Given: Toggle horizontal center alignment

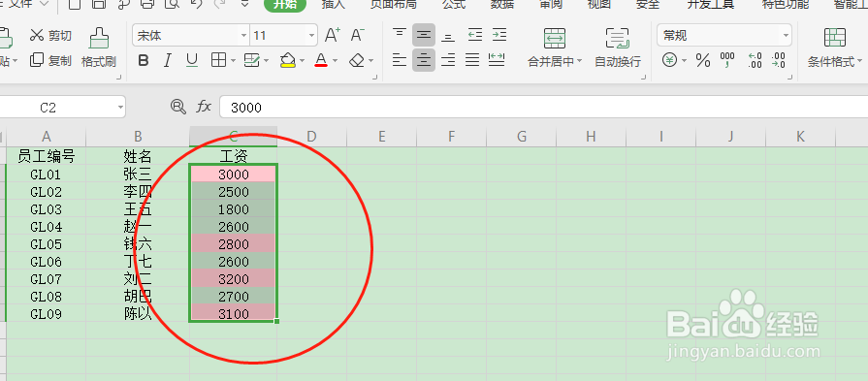Looking at the screenshot, I should click(424, 60).
